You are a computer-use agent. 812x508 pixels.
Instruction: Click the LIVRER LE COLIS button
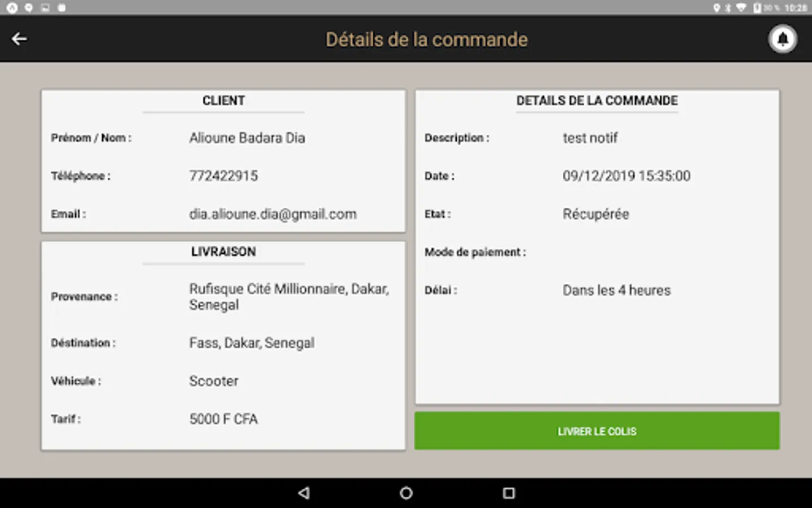597,431
